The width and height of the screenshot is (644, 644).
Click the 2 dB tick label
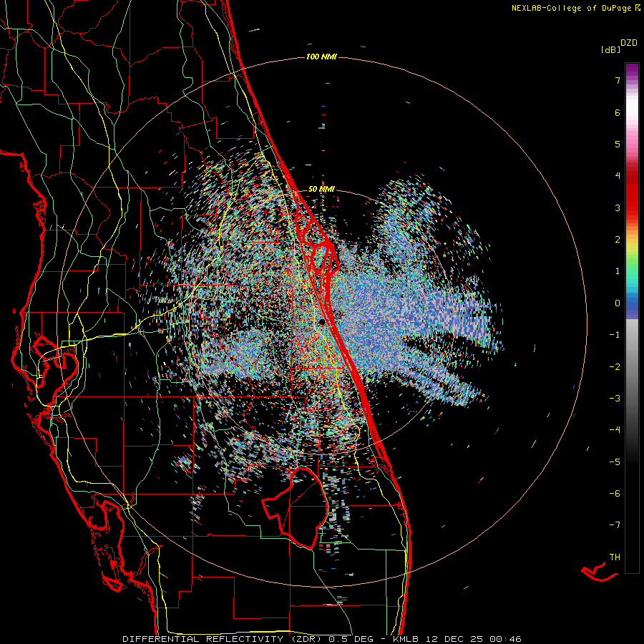(618, 240)
